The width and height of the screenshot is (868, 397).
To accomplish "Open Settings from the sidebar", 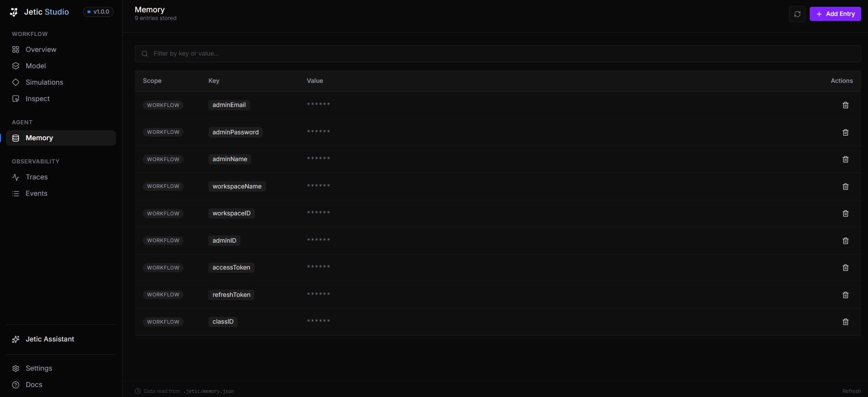I will tap(61, 368).
